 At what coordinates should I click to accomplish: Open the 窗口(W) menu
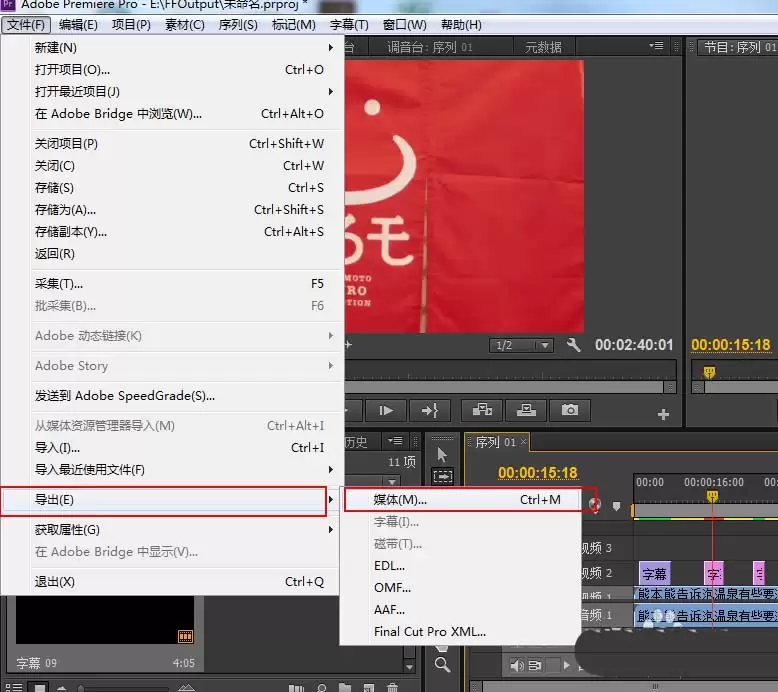[404, 25]
